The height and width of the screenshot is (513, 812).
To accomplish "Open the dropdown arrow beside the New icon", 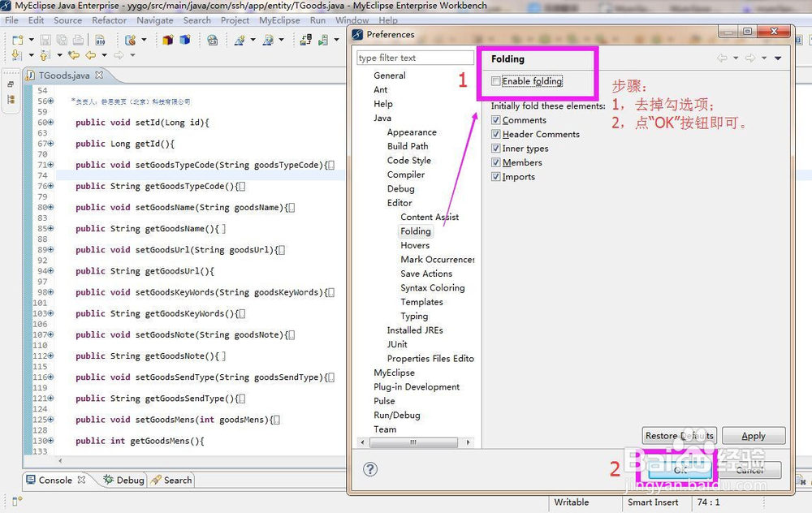I will (x=31, y=40).
